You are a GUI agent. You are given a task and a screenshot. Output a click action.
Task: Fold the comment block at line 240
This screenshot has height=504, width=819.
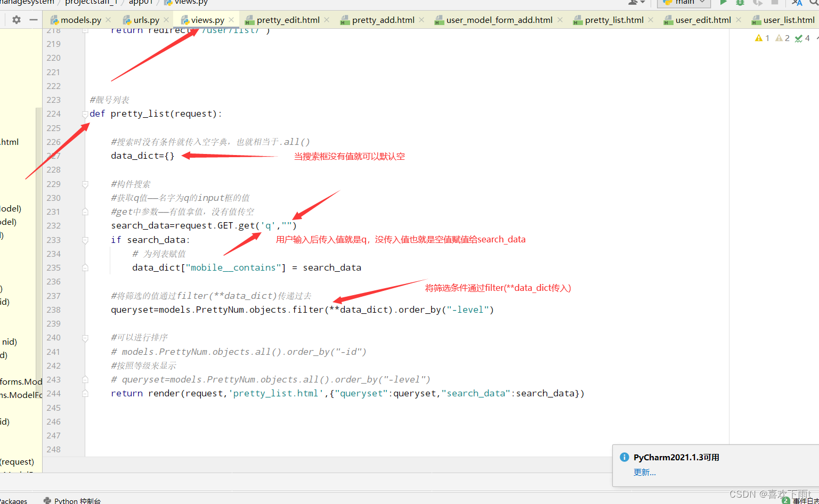pyautogui.click(x=85, y=338)
